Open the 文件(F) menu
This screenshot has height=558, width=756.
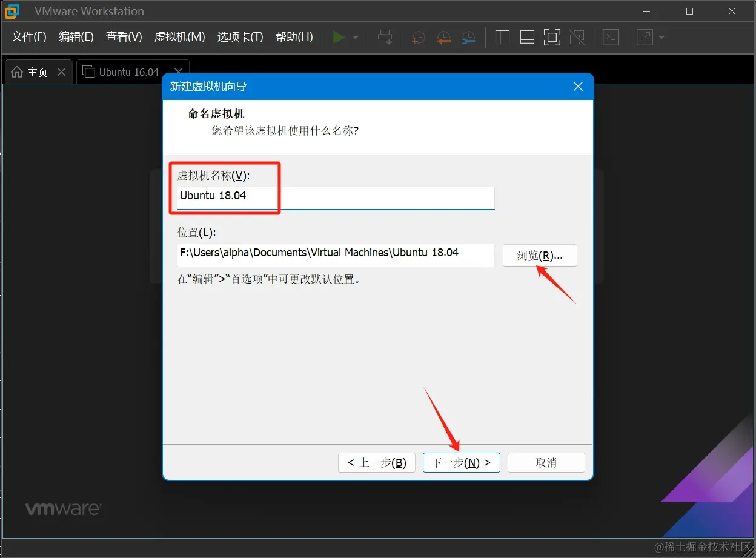tap(29, 37)
